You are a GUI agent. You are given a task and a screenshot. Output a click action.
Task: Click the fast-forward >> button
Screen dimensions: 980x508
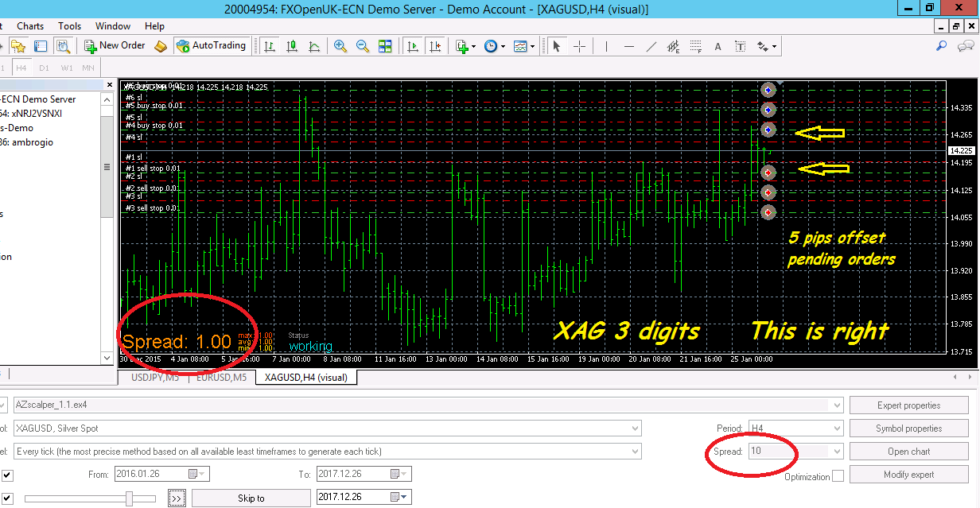tap(177, 498)
